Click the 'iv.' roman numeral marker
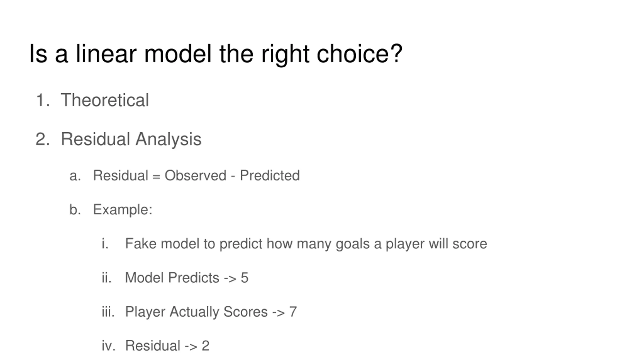The image size is (644, 362). (108, 346)
